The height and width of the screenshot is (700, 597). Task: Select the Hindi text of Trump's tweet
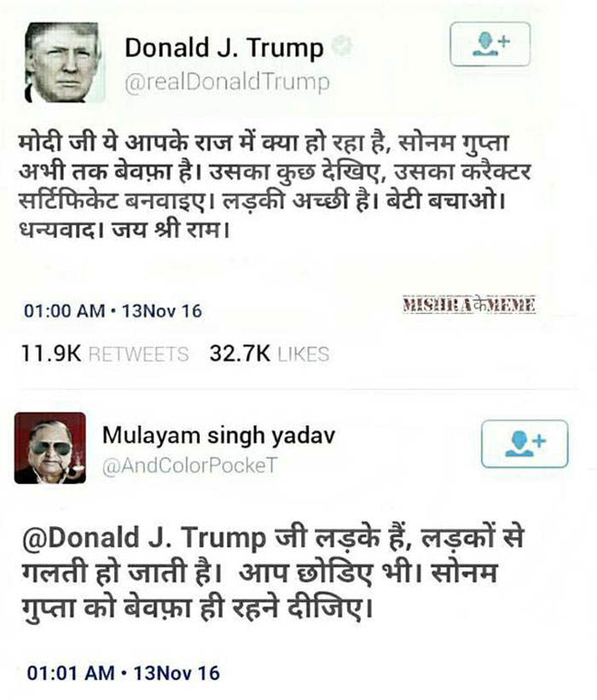point(275,186)
